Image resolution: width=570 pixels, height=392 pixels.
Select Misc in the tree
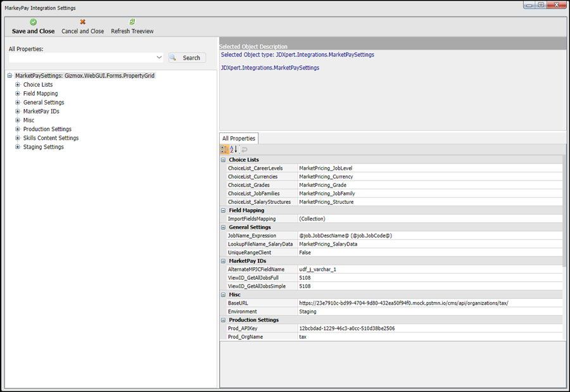pyautogui.click(x=28, y=120)
